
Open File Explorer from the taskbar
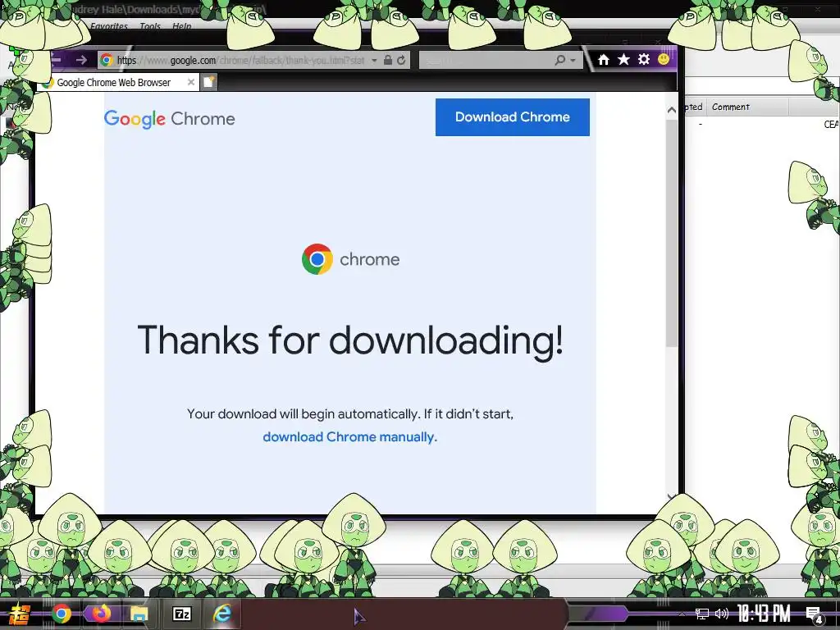point(139,614)
